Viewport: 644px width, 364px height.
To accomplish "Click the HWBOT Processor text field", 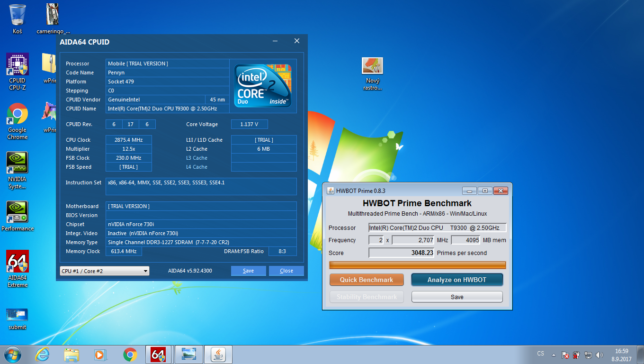I will click(x=438, y=228).
